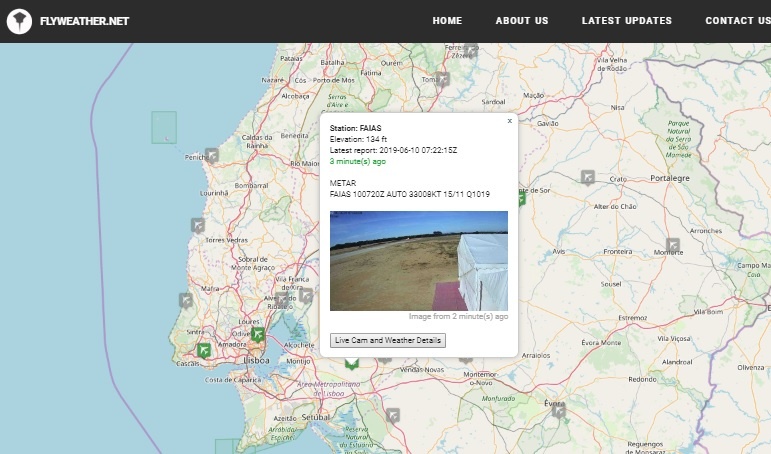Click the Torres Vedras map label

227,240
